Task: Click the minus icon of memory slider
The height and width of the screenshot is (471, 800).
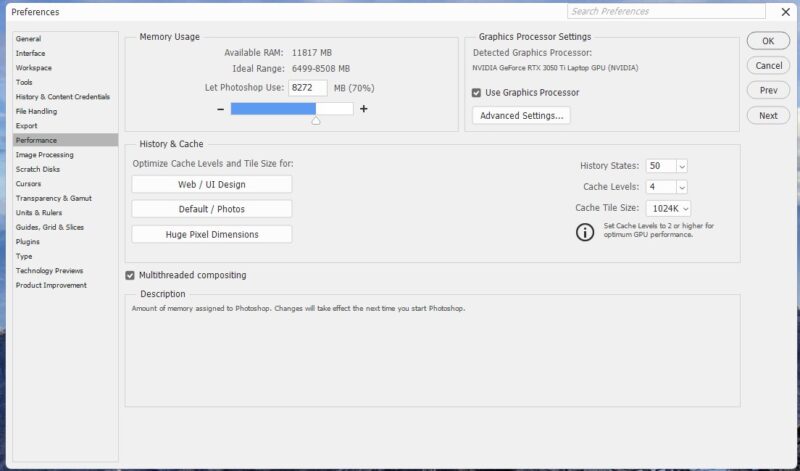Action: tap(220, 109)
